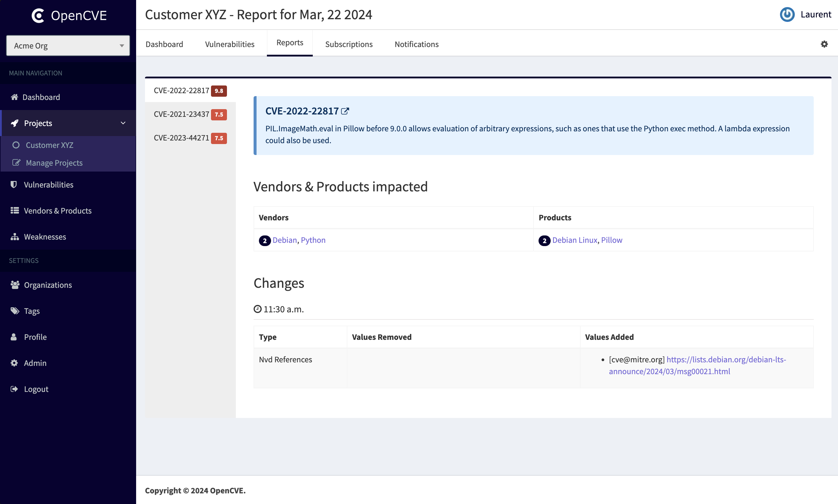838x504 pixels.
Task: Open Vendors & Products in sidebar
Action: point(58,211)
